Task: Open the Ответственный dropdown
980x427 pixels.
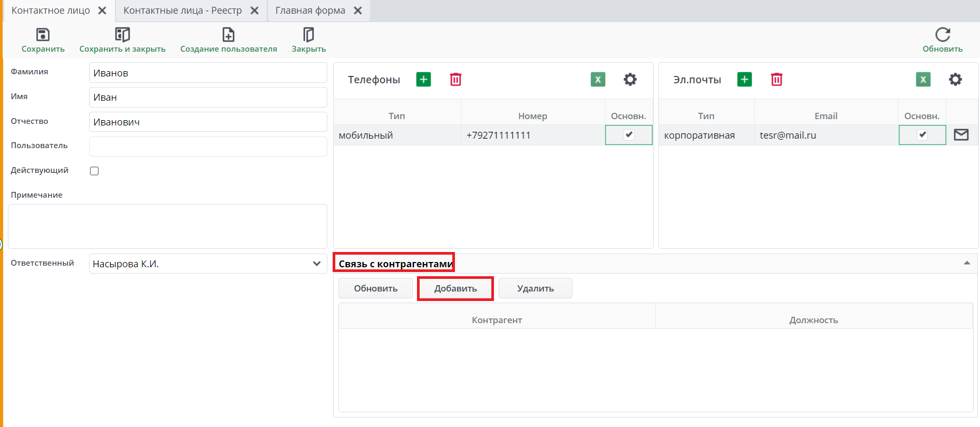Action: [316, 264]
